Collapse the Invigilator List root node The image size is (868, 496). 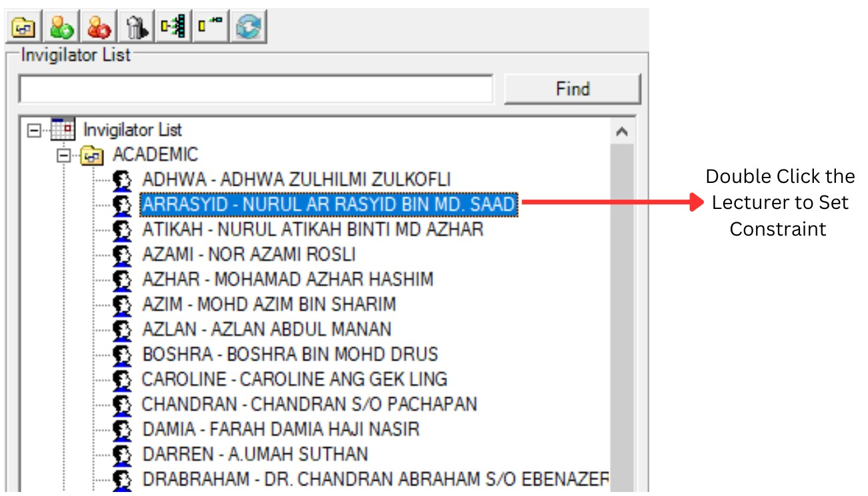pyautogui.click(x=33, y=130)
